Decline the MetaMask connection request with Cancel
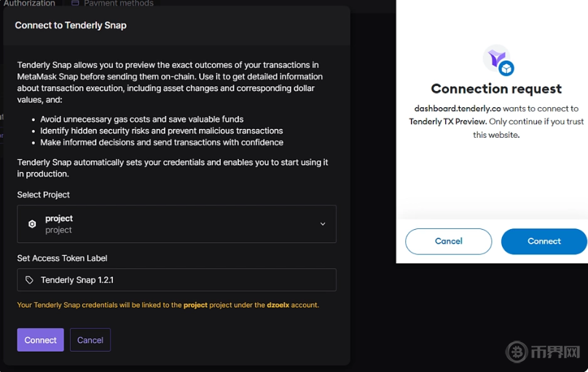588x372 pixels. point(448,241)
